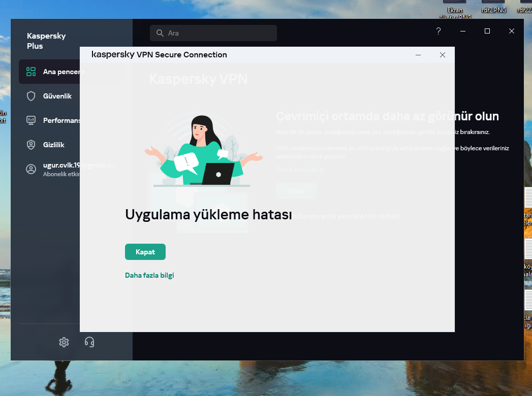Click the Güvenlik shield icon
Viewport: 532px width, 396px height.
click(31, 96)
